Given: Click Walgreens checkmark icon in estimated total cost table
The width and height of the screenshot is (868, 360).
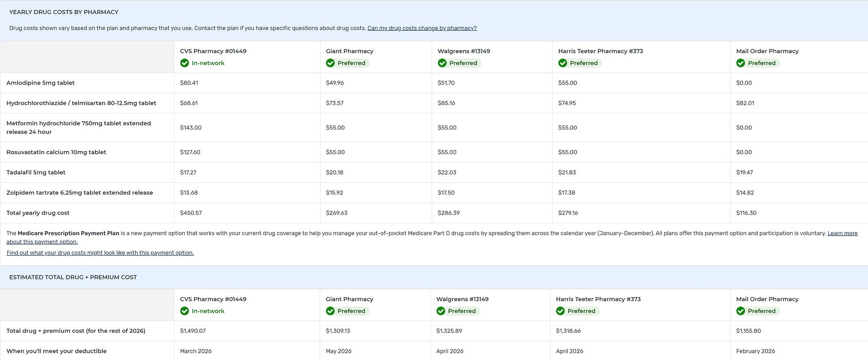Looking at the screenshot, I should 441,311.
